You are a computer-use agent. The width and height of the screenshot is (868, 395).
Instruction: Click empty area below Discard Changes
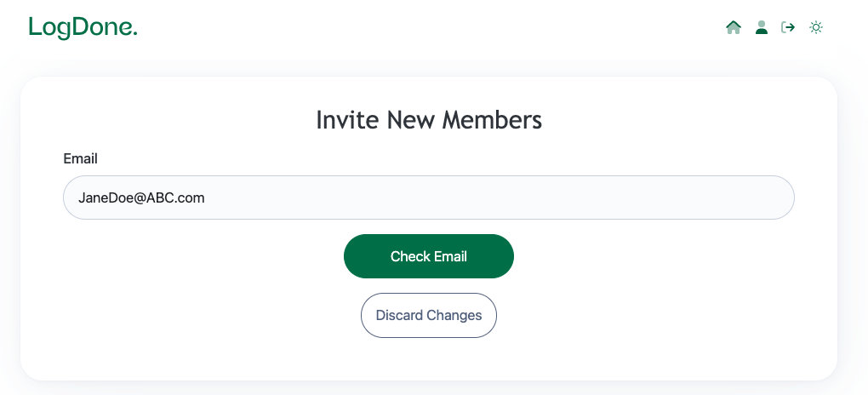[428, 359]
